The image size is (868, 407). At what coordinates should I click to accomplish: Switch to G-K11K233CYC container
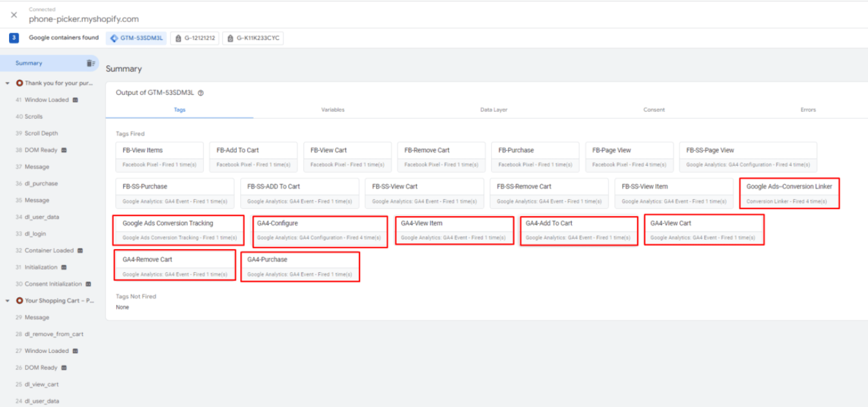pos(253,39)
